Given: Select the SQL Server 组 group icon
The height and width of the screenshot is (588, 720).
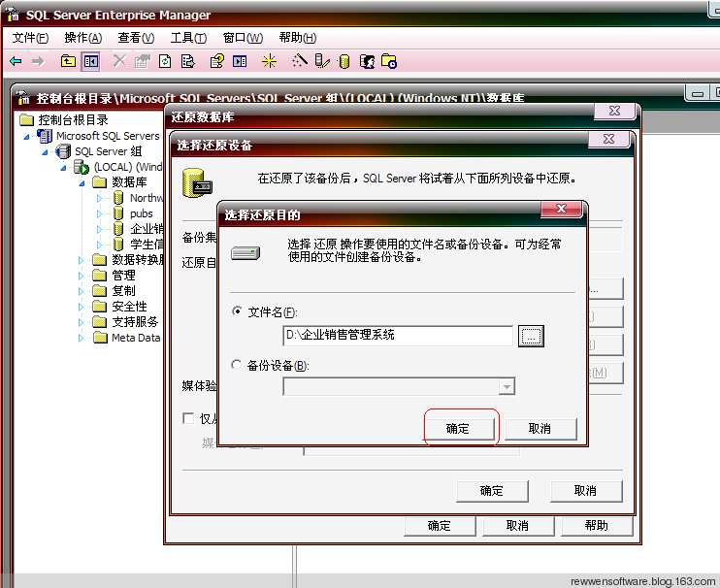Looking at the screenshot, I should click(x=63, y=151).
